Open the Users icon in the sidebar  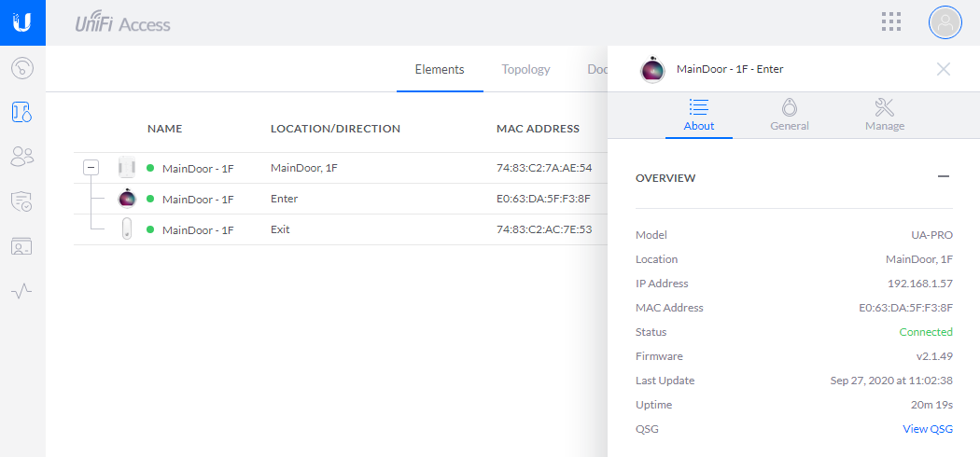click(x=22, y=156)
